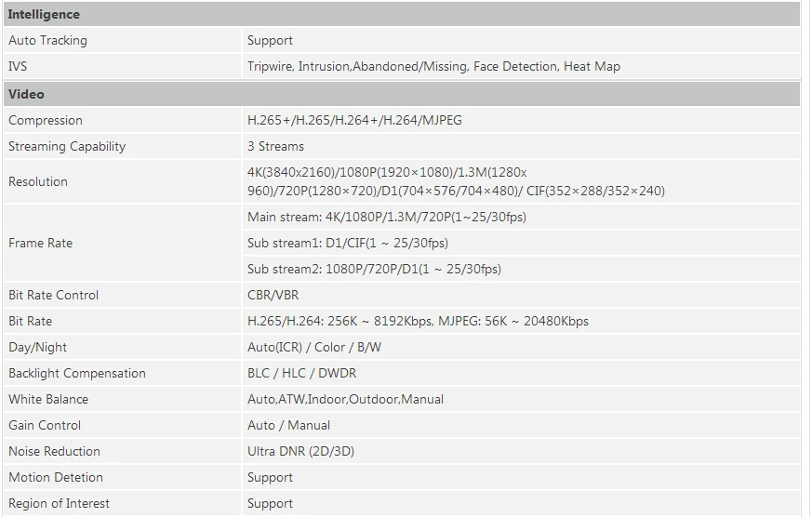The width and height of the screenshot is (812, 517).
Task: Click the Sub stream2 frame rate line
Action: point(374,270)
